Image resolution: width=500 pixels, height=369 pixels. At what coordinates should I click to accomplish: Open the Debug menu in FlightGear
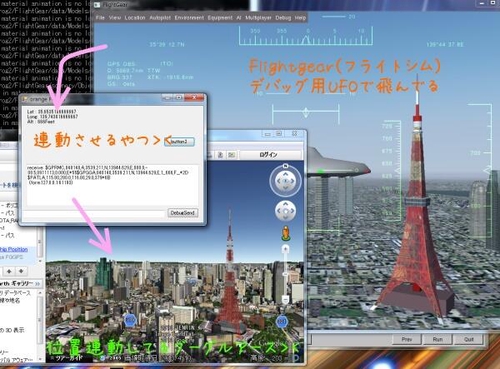pos(283,18)
